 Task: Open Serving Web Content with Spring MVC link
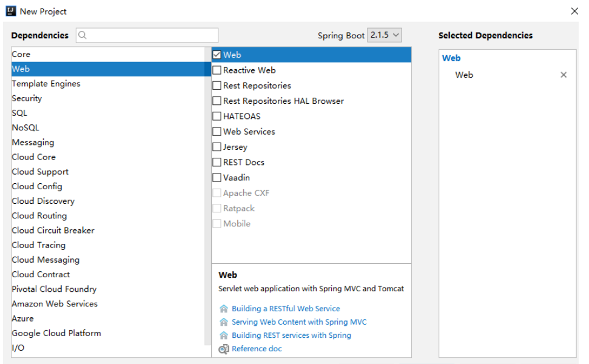click(299, 322)
